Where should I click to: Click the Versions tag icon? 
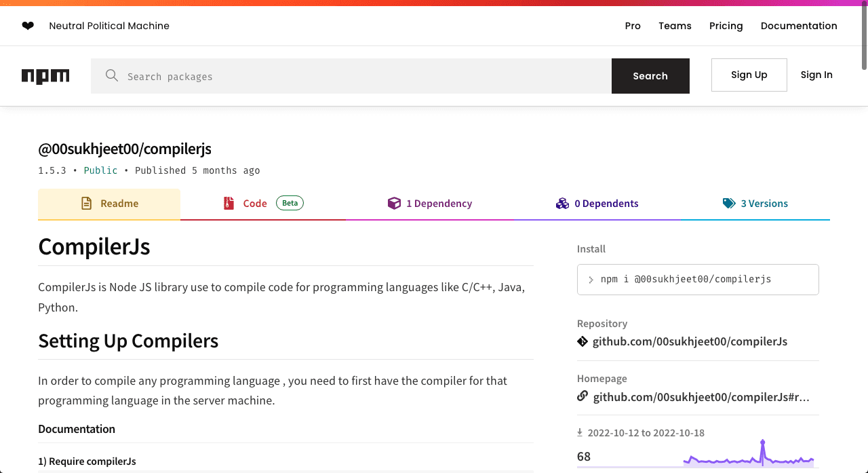click(x=729, y=203)
